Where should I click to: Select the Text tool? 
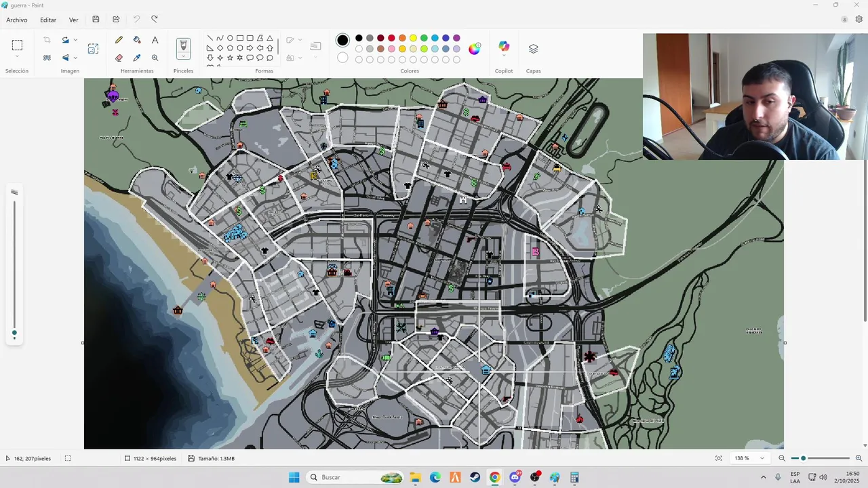point(155,41)
